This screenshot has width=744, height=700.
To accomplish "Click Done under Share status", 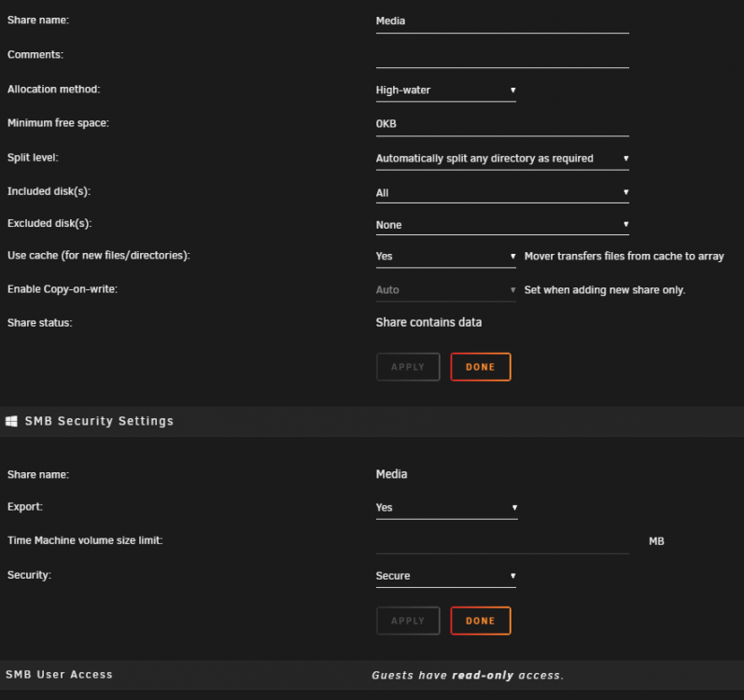I will click(481, 367).
